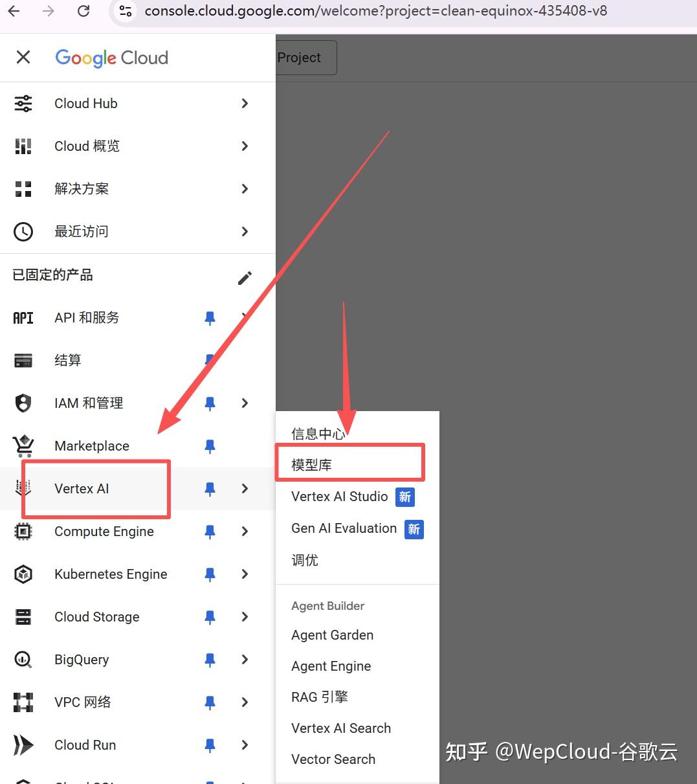
Task: Expand Kubernetes Engine submenu chevron
Action: [x=245, y=574]
